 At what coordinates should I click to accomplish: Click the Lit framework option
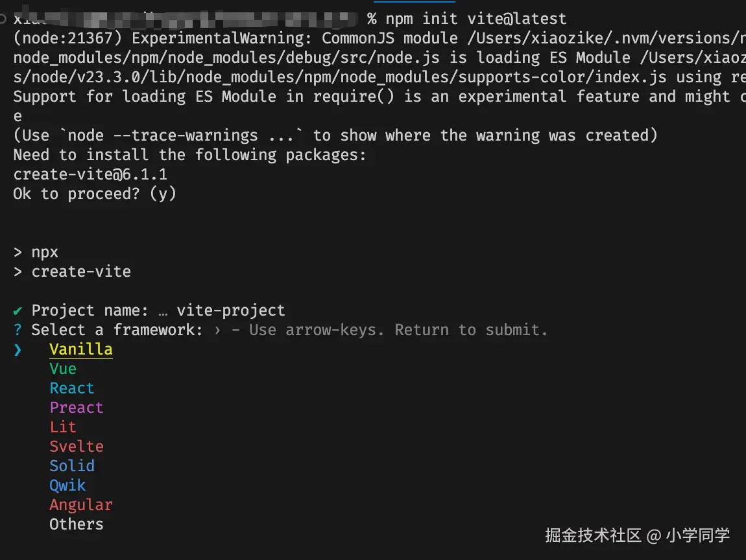click(x=63, y=427)
